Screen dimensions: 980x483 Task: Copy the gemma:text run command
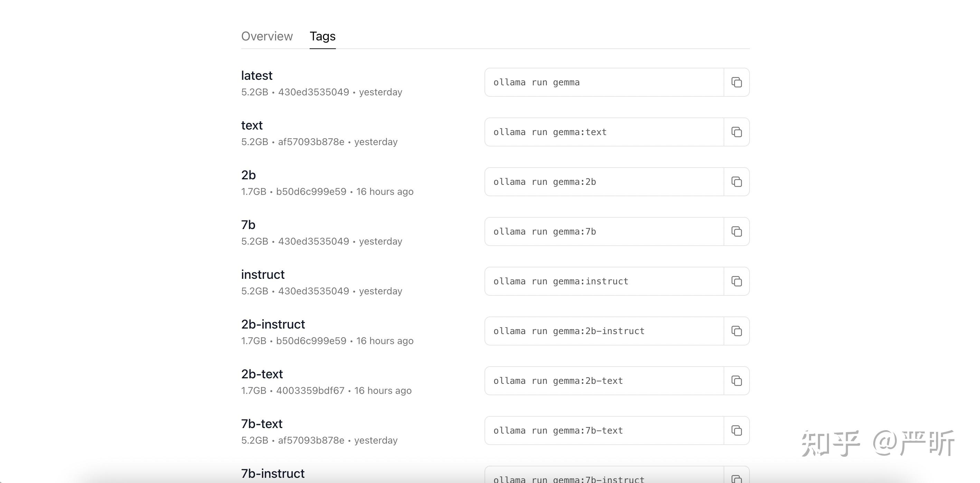(736, 132)
